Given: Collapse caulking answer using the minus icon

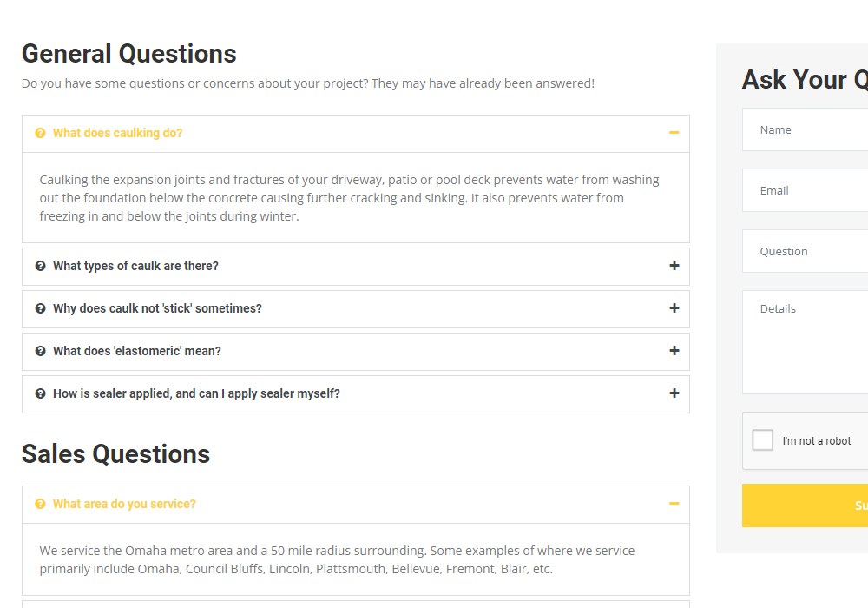Looking at the screenshot, I should tap(674, 133).
